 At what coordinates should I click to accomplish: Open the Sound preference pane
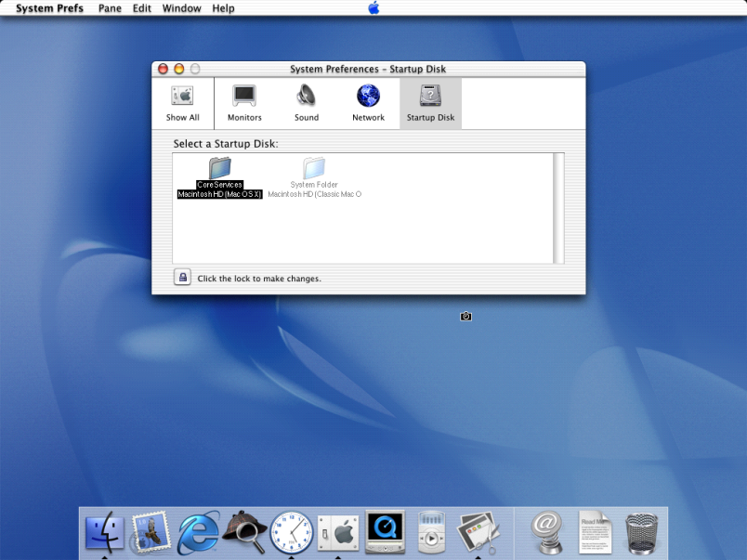(x=307, y=102)
